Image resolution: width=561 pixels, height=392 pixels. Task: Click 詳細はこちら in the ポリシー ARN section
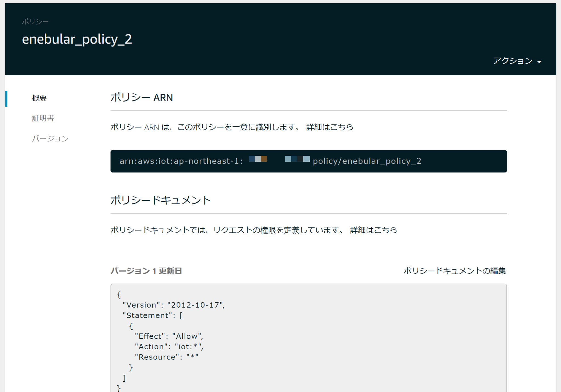click(330, 127)
